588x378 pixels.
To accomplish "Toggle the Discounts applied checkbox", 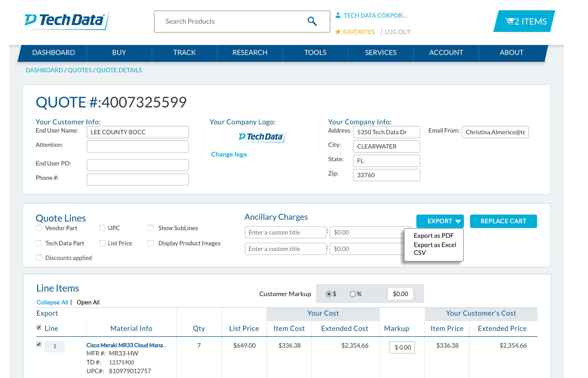I will (39, 258).
